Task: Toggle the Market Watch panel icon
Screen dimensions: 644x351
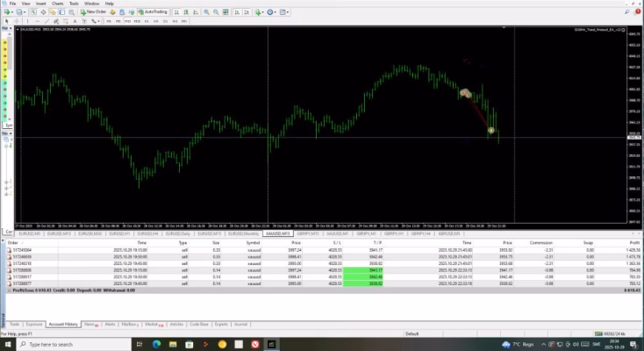Action: click(33, 12)
